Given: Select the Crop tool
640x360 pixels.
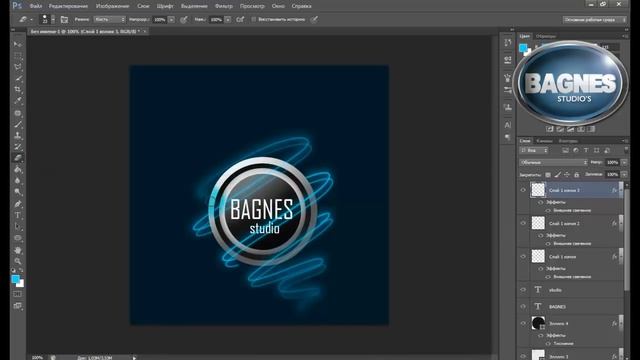Looking at the screenshot, I should [18, 90].
